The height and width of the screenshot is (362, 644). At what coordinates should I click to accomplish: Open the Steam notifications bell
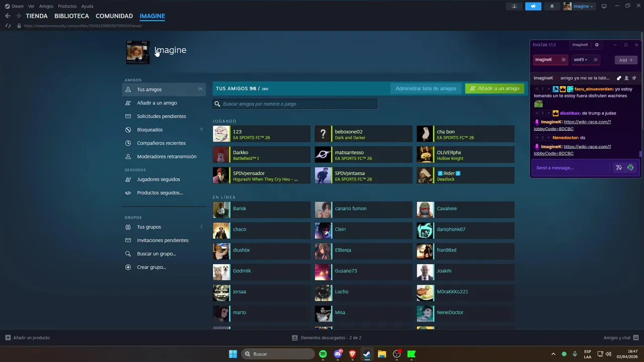(552, 6)
